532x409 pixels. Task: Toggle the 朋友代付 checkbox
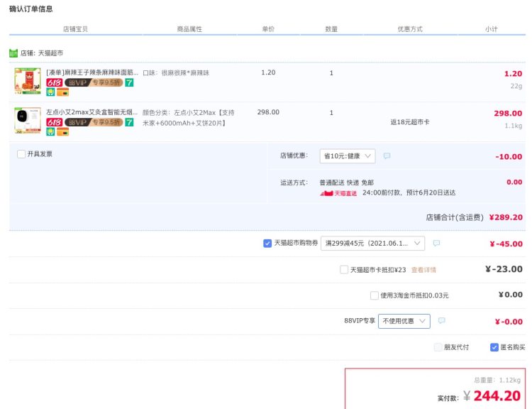[438, 347]
